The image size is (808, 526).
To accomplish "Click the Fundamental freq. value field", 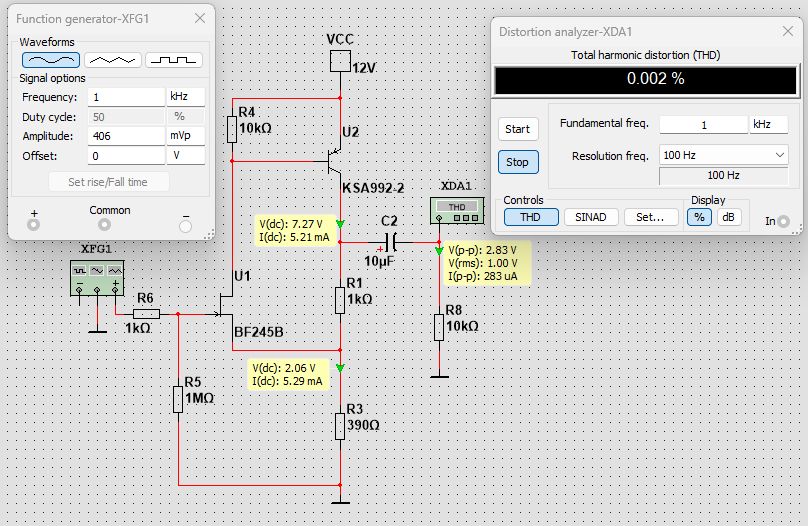I will (x=703, y=125).
